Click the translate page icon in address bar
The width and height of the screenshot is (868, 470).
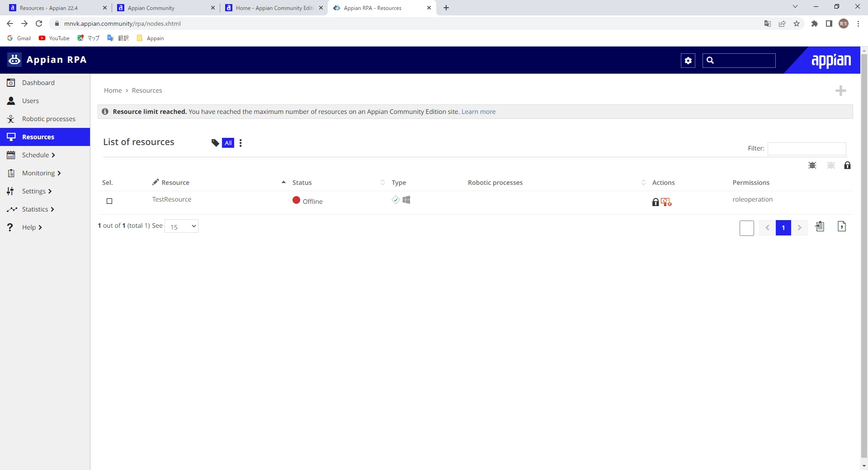768,23
